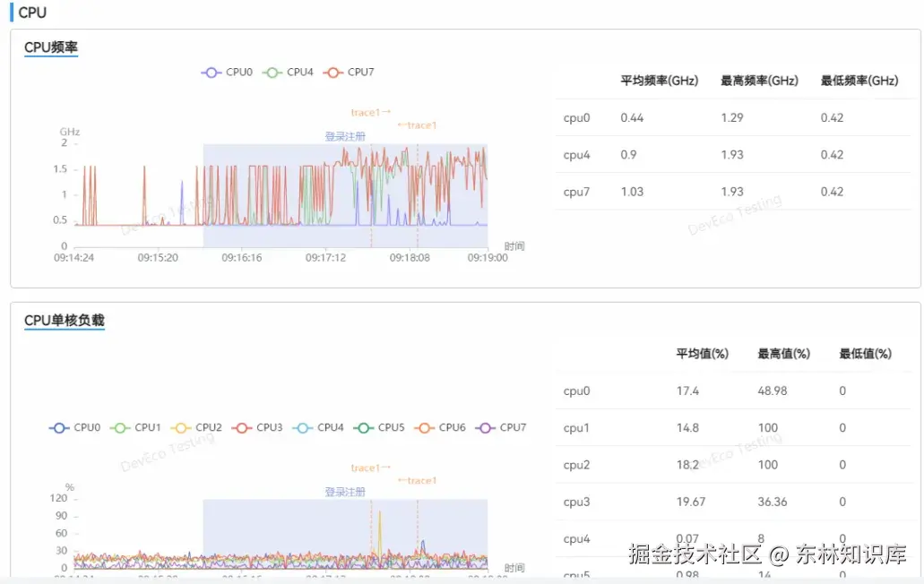Click the ←trace1 end marker in load chart
The width and height of the screenshot is (924, 584).
point(418,481)
